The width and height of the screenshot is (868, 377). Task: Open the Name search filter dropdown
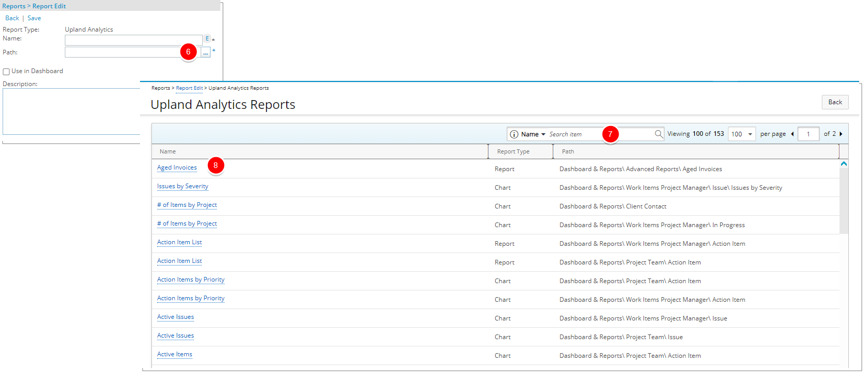click(533, 134)
